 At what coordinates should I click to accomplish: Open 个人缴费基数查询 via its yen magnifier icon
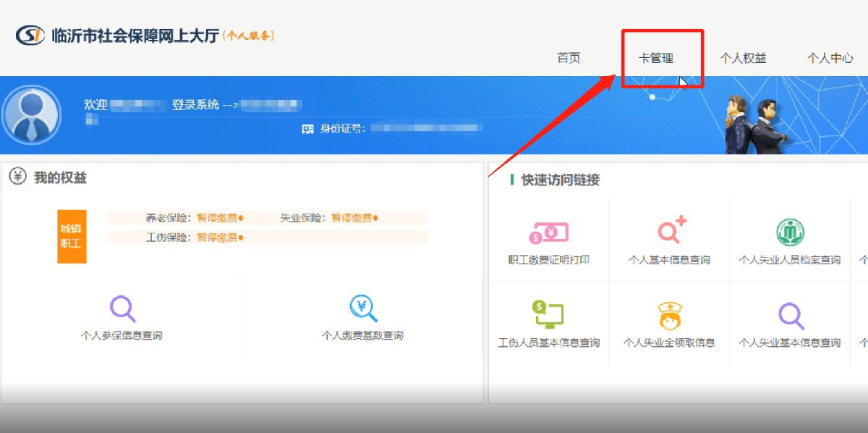click(x=363, y=308)
